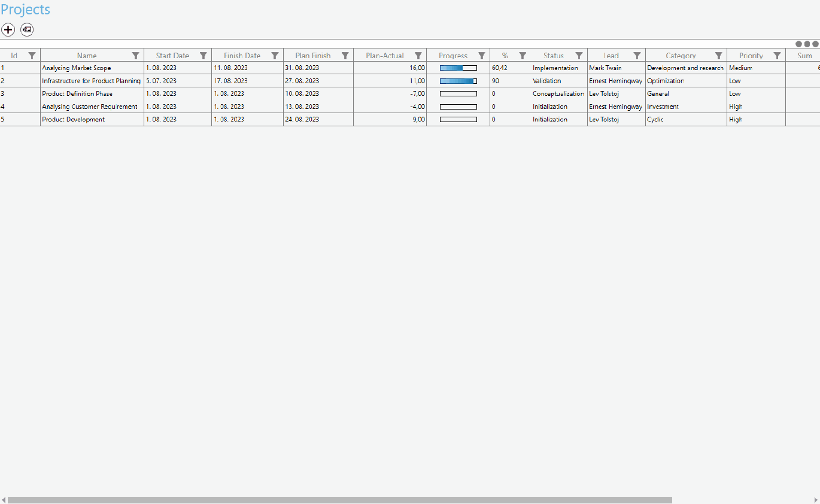Open the filter icon on the Name column
The height and width of the screenshot is (504, 820).
(135, 55)
